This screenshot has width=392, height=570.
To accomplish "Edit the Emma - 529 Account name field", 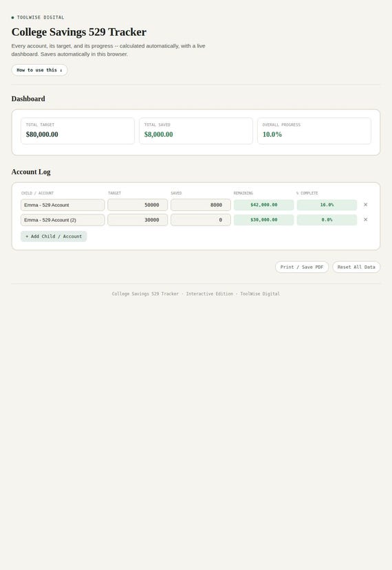I will click(63, 205).
